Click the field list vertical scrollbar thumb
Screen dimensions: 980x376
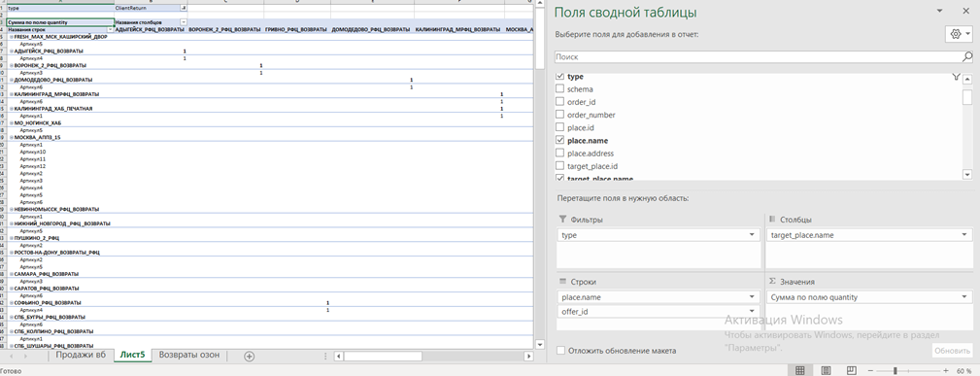[966, 97]
